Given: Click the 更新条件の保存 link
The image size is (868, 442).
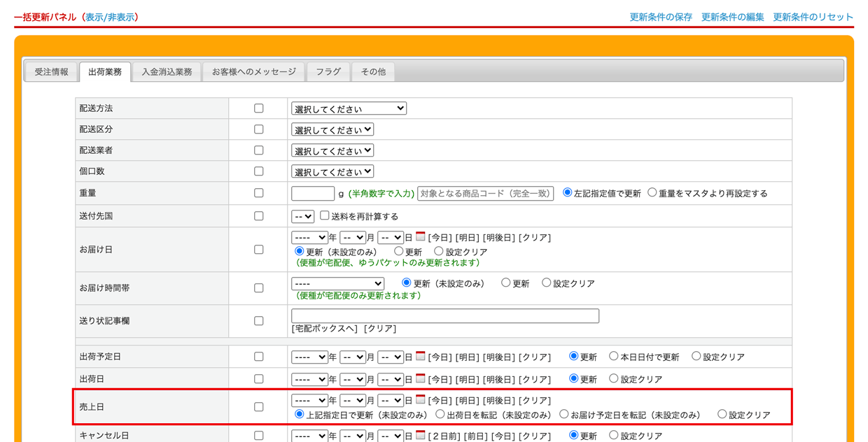Looking at the screenshot, I should click(x=660, y=17).
